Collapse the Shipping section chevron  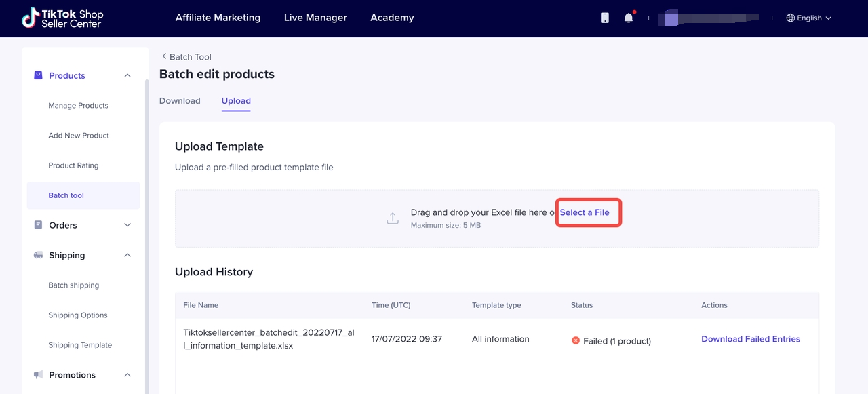click(127, 256)
